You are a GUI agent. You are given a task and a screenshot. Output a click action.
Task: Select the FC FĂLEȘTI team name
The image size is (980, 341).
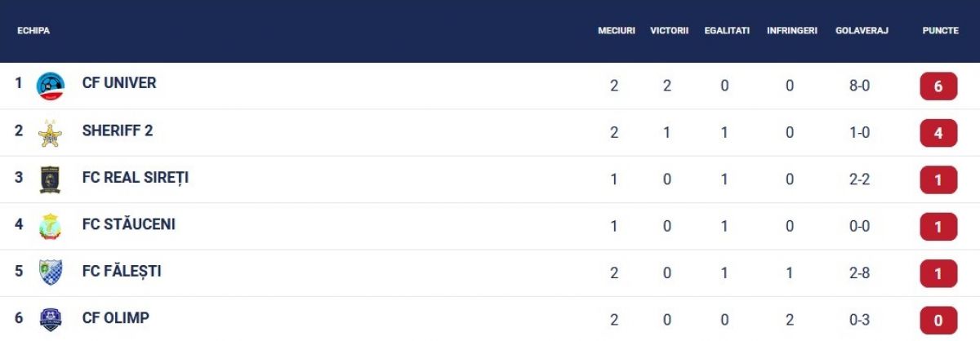[x=122, y=271]
